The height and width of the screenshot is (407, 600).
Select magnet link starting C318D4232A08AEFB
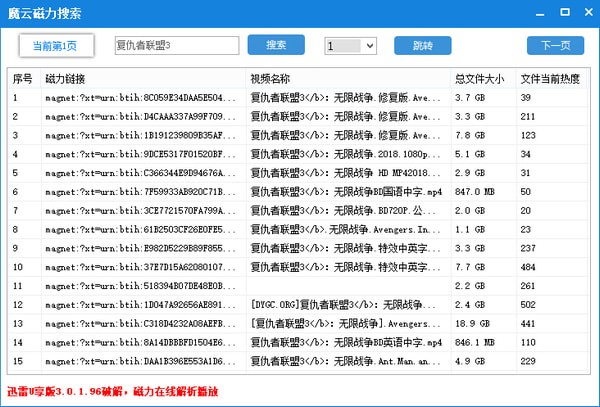[x=140, y=324]
